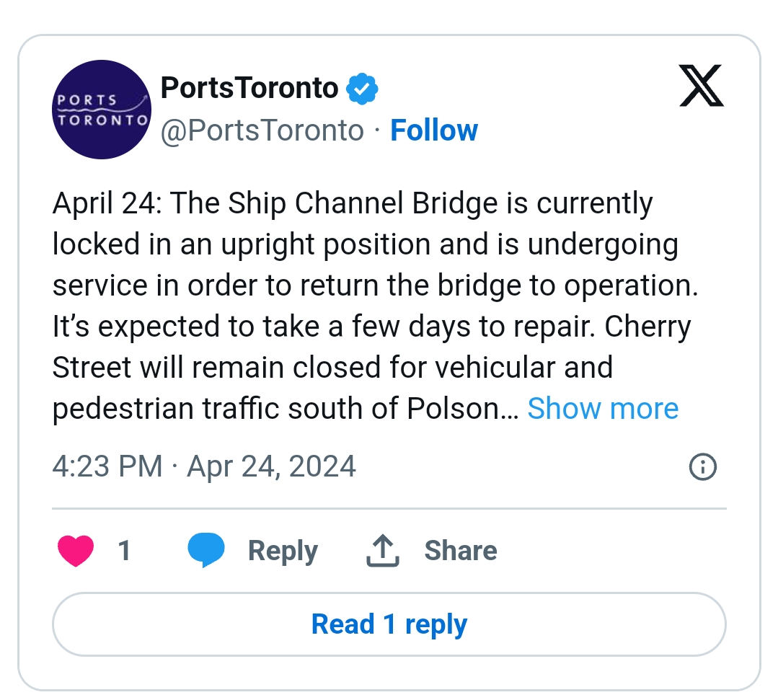Viewport: 778px width, 700px height.
Task: Click the like count number 1
Action: point(124,551)
